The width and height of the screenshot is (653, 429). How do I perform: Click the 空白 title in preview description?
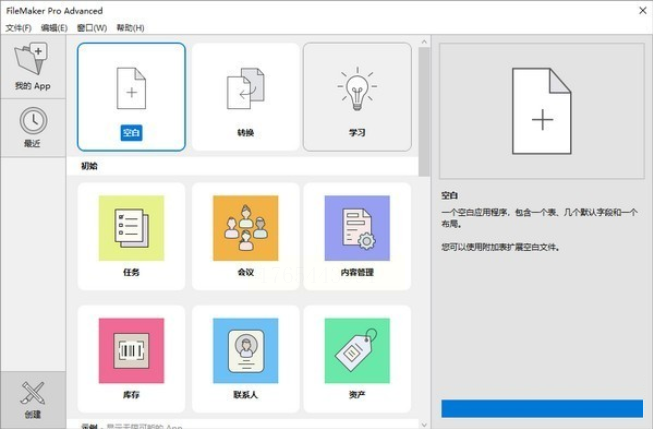point(449,195)
